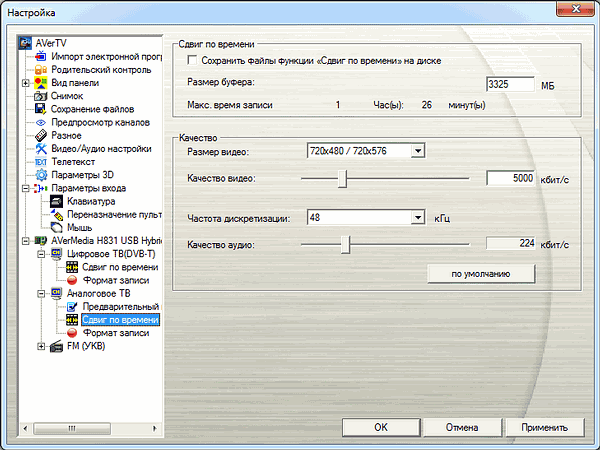Click the Снимок camera icon
The width and height of the screenshot is (600, 450).
tap(41, 96)
